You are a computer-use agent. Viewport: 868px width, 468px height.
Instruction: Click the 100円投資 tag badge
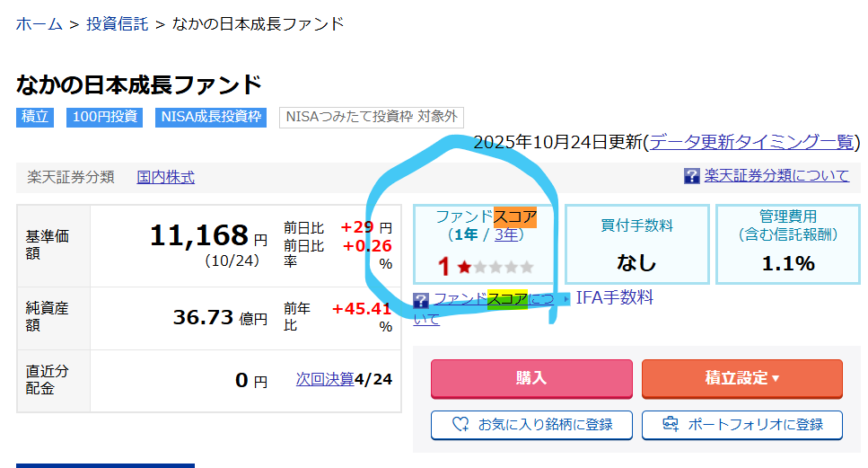[105, 117]
